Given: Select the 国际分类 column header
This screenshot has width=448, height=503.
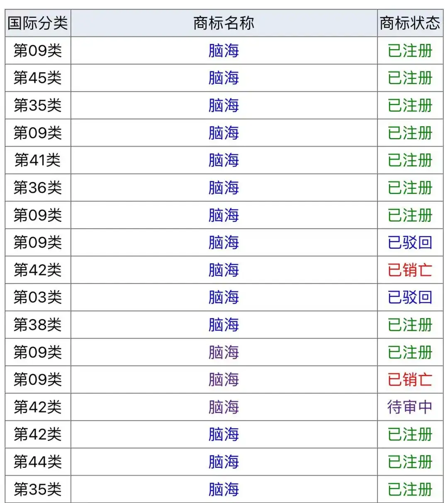Looking at the screenshot, I should click(38, 23).
